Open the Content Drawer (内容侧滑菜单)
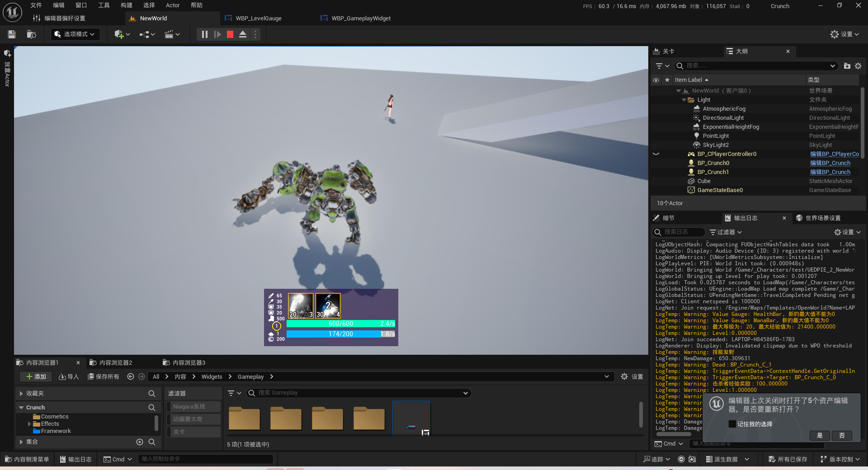Image resolution: width=868 pixels, height=470 pixels. point(27,460)
